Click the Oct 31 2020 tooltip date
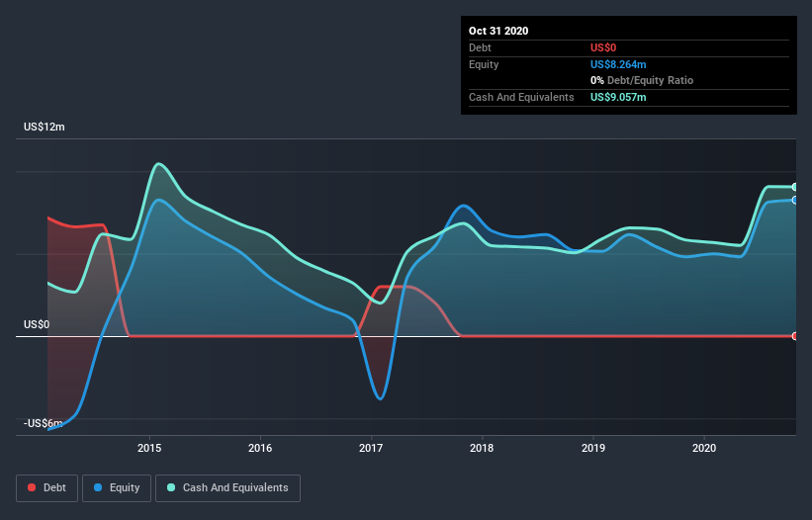Viewport: 812px width, 520px height. click(x=498, y=31)
